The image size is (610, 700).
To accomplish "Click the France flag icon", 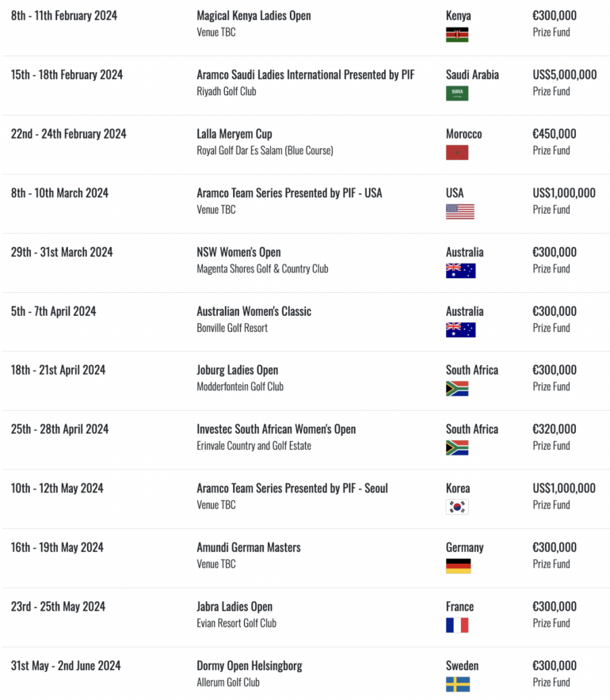I will [457, 625].
